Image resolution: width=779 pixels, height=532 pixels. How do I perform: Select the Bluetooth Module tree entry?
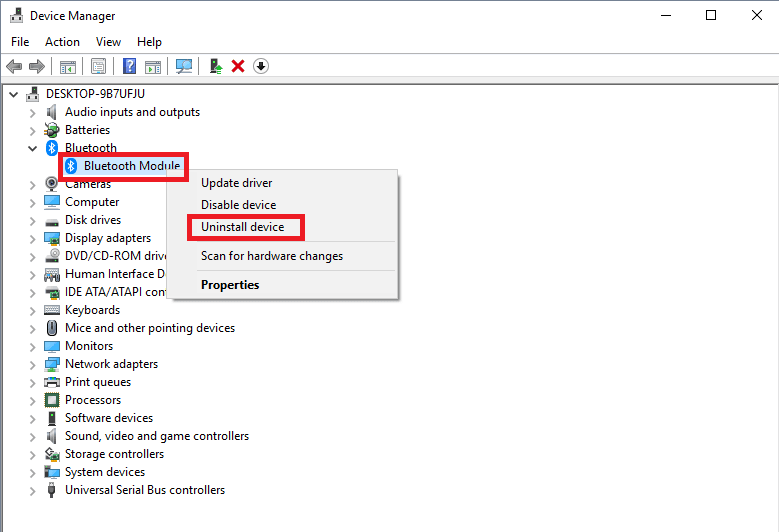pos(132,166)
